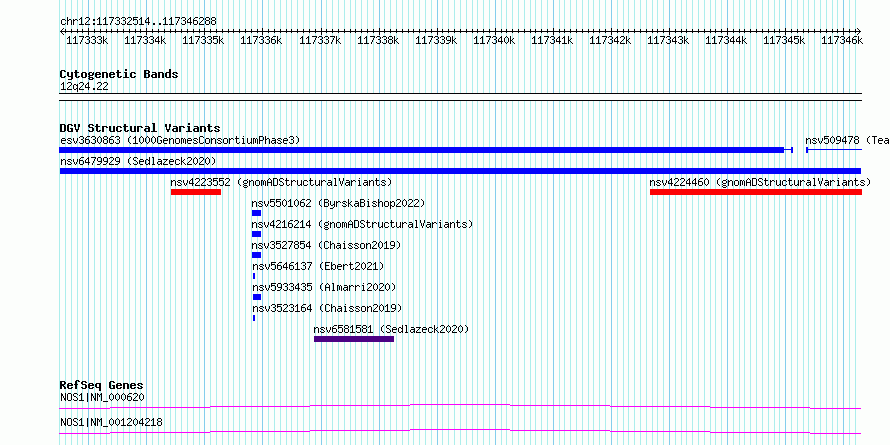The height and width of the screenshot is (445, 890).
Task: Select the purple nsv6581581 variant bar
Action: pyautogui.click(x=354, y=339)
